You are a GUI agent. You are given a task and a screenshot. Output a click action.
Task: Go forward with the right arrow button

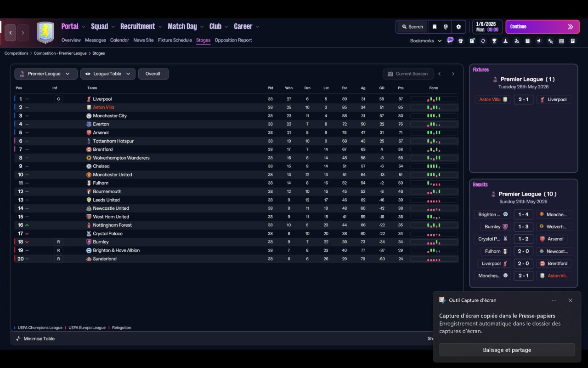point(23,33)
